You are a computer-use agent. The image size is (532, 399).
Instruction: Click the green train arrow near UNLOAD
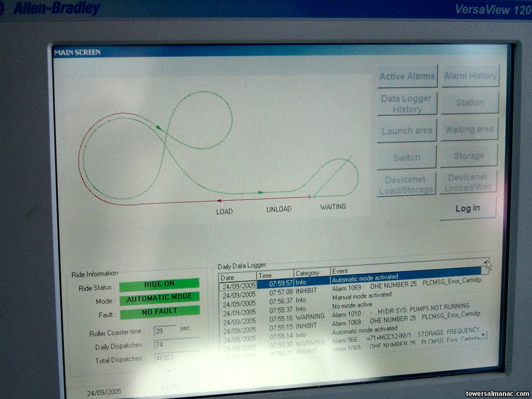(261, 192)
